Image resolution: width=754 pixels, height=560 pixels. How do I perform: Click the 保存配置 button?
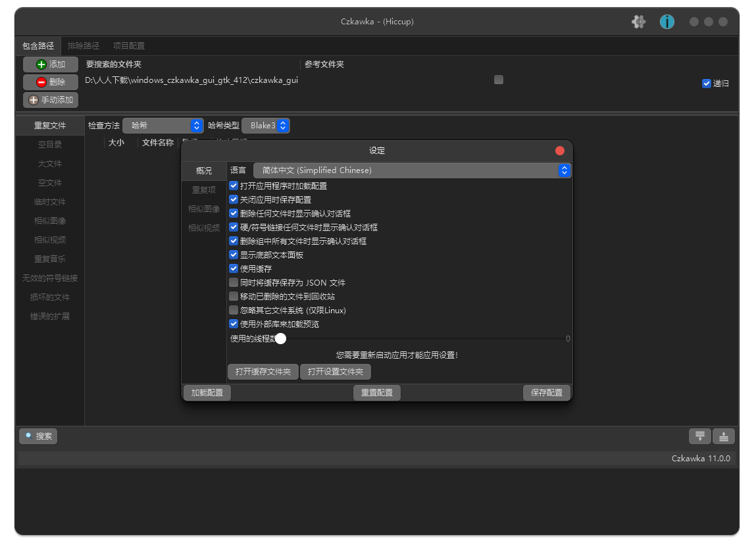546,392
